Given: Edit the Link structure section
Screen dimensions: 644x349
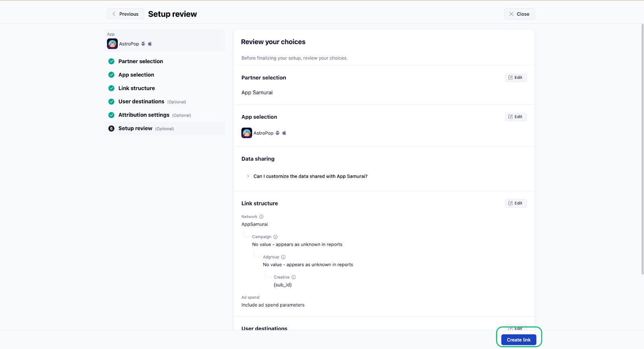Looking at the screenshot, I should point(516,203).
